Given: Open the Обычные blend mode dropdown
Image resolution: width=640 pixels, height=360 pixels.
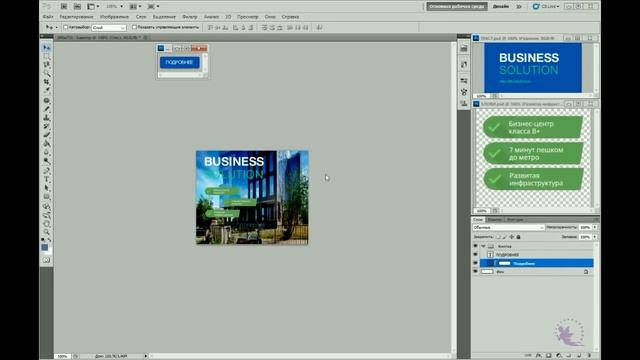Looking at the screenshot, I should click(x=509, y=227).
